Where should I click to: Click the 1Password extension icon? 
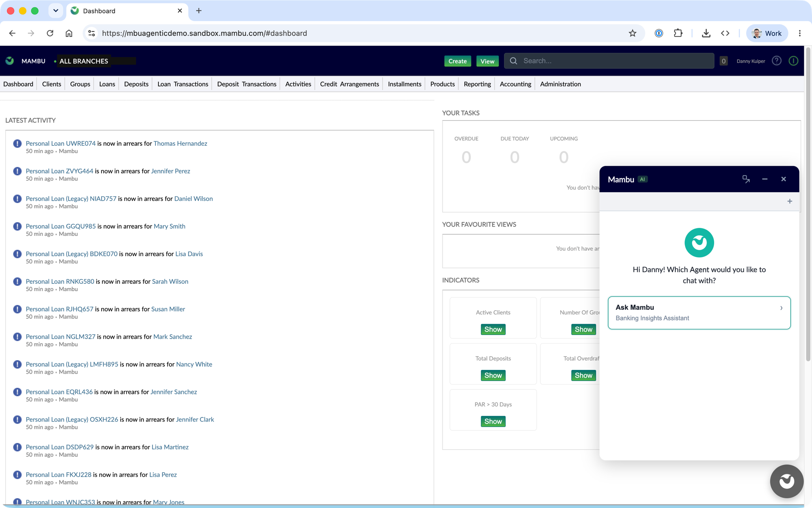(659, 33)
